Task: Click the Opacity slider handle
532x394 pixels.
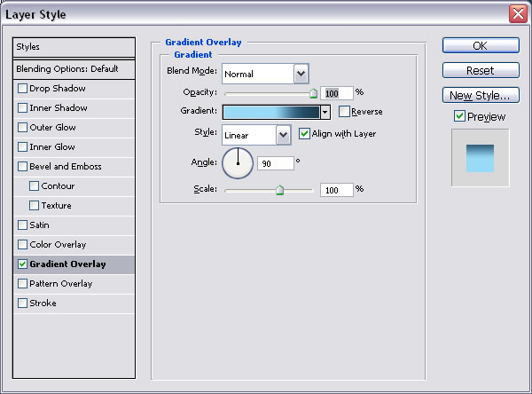Action: (x=314, y=93)
